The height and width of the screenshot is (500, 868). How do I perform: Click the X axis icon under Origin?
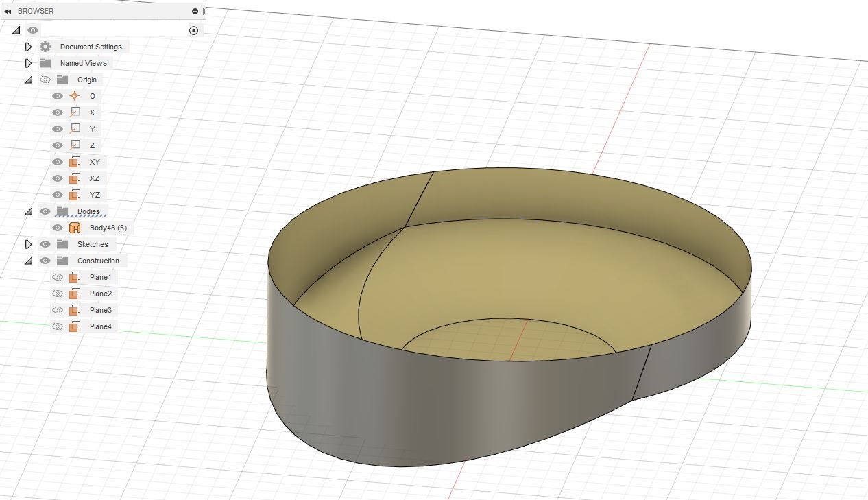pos(73,112)
